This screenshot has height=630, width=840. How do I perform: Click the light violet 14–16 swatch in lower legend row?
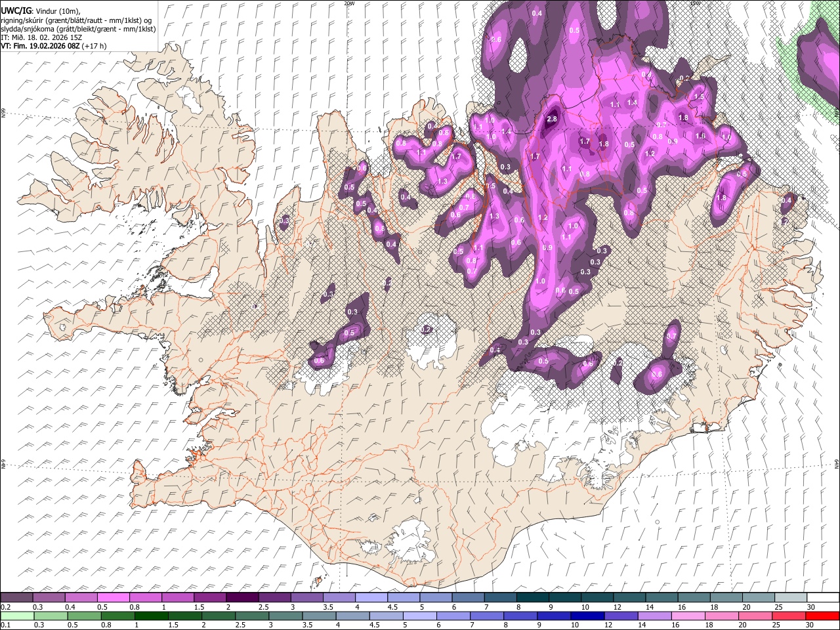coord(654,616)
